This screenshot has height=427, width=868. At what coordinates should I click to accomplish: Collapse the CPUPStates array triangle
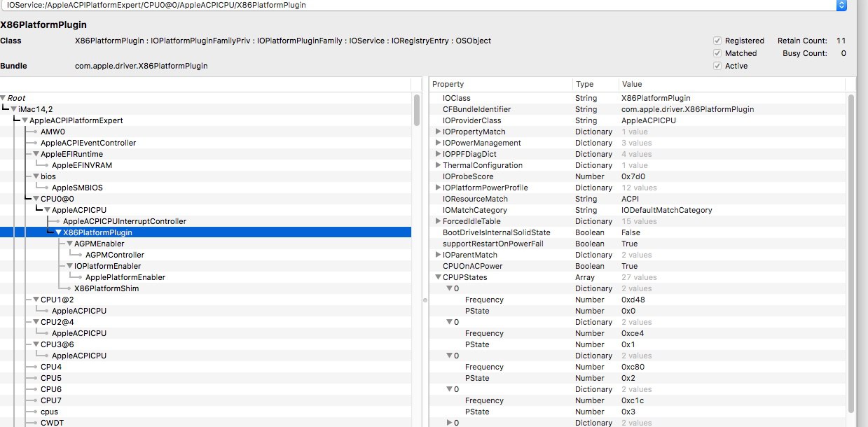click(x=439, y=277)
